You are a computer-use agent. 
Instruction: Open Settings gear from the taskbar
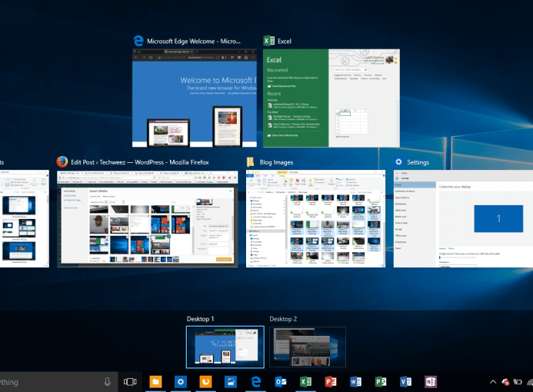click(181, 382)
